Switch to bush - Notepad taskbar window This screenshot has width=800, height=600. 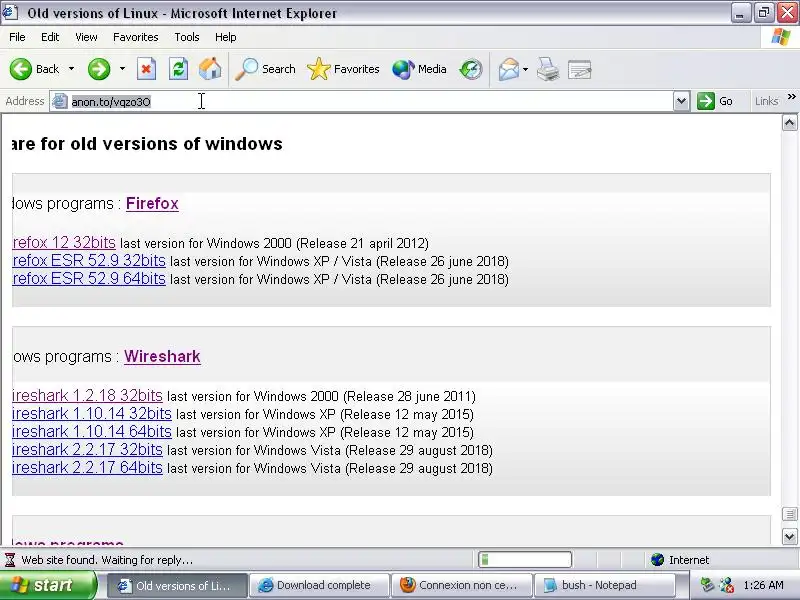click(604, 585)
